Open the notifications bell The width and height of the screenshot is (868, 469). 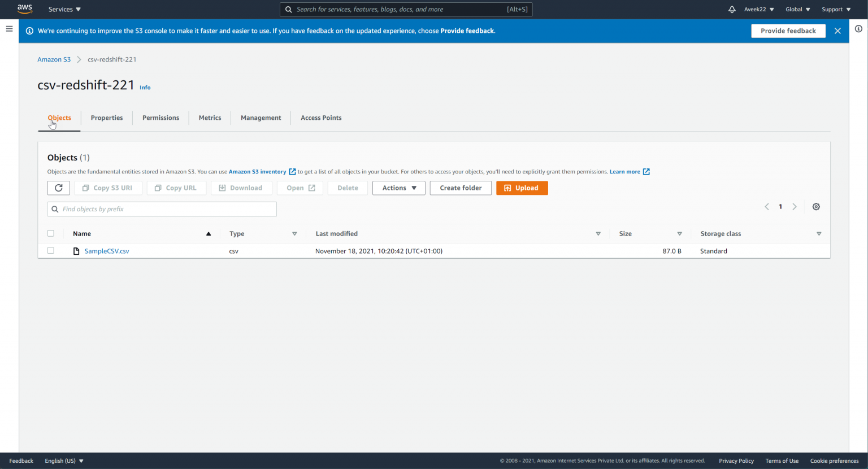pos(731,9)
